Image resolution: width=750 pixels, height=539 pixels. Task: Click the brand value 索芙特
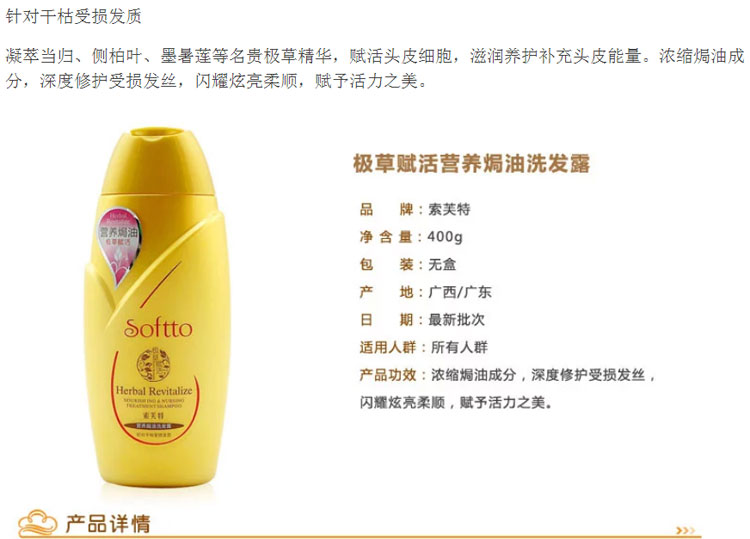(449, 209)
